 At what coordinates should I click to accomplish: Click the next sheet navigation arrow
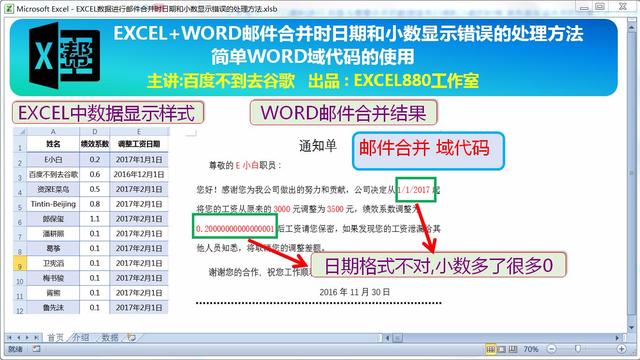27,338
